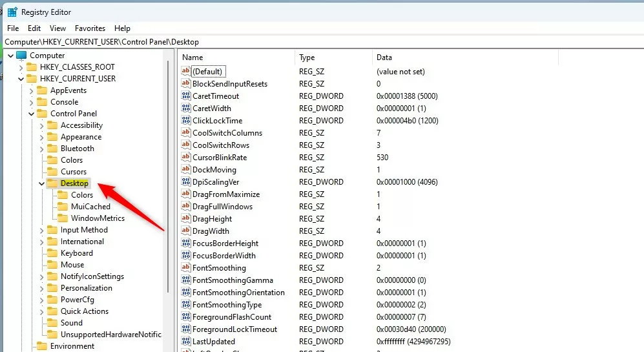Select the PowerCfg key
The width and height of the screenshot is (644, 352).
tap(78, 300)
